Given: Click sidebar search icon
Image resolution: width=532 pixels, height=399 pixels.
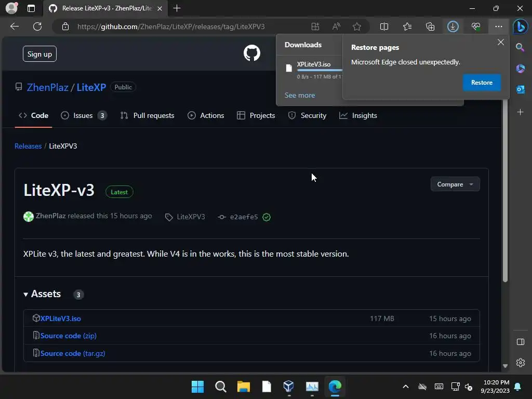Looking at the screenshot, I should click(520, 47).
